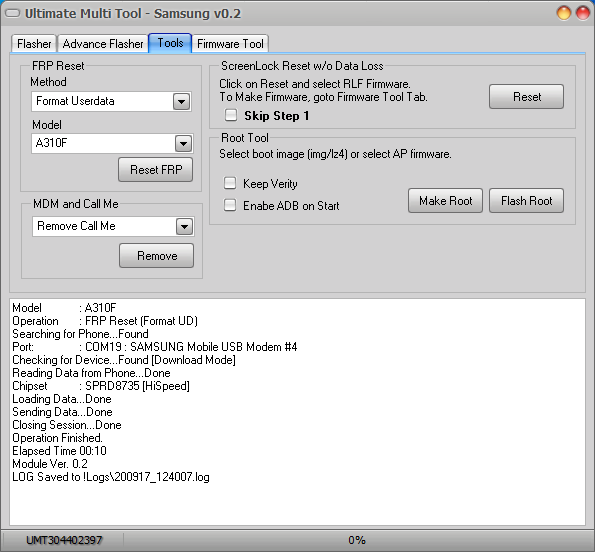This screenshot has height=552, width=595.
Task: Open the FRP Method dropdown arrow
Action: [181, 102]
